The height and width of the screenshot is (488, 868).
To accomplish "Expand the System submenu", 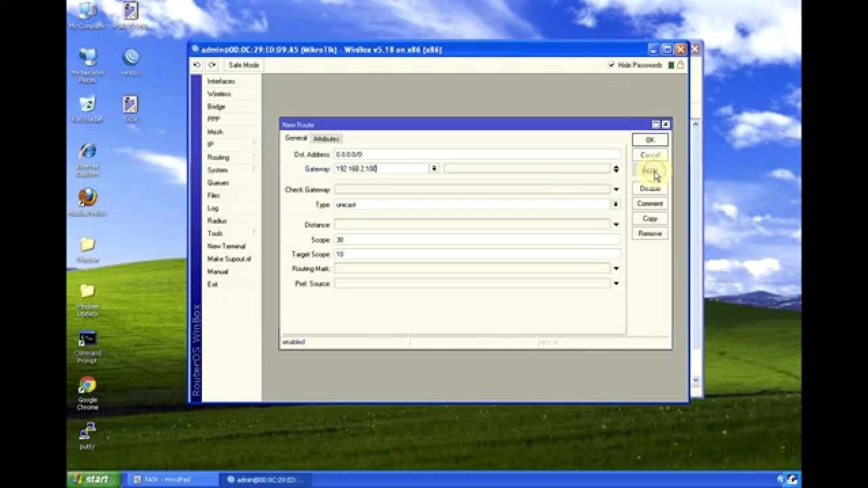I will pyautogui.click(x=232, y=170).
